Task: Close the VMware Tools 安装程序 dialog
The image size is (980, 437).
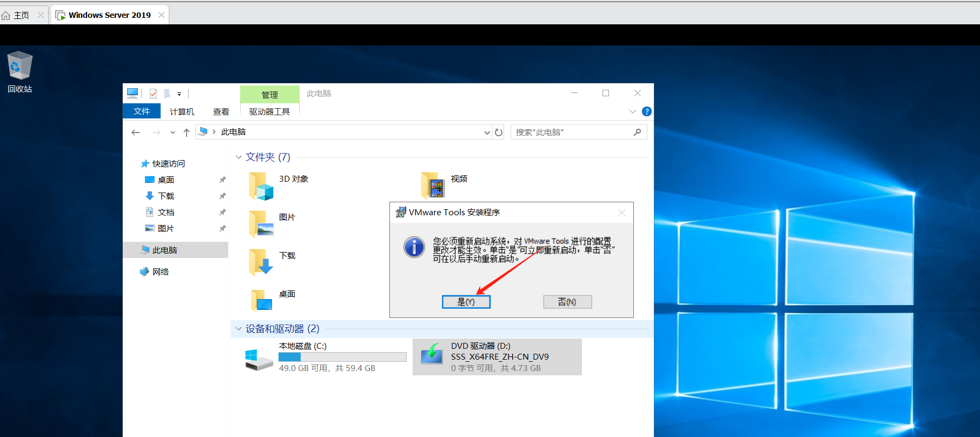Action: [x=622, y=213]
